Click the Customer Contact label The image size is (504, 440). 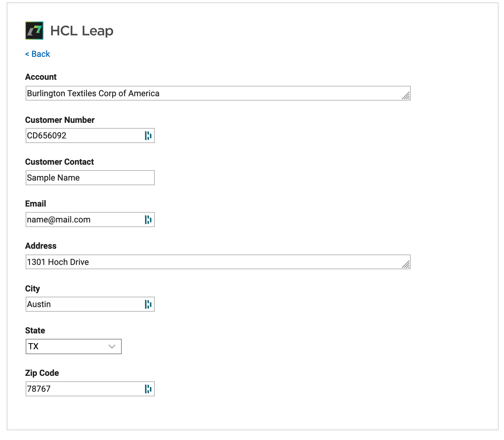[x=60, y=162]
